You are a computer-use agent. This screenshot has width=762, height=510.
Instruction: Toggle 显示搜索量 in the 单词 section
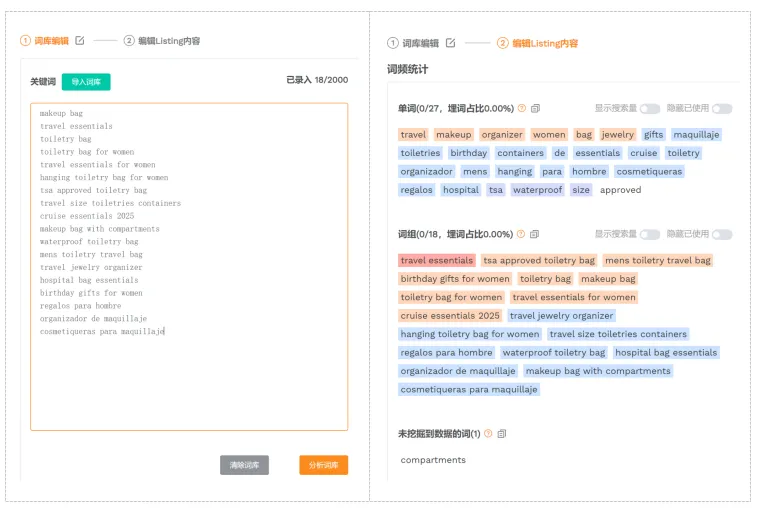[x=650, y=108]
